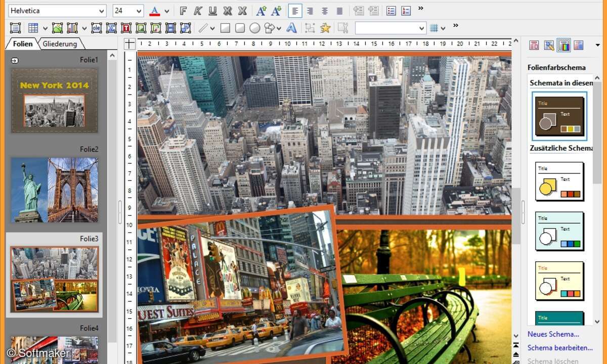Toggle italic (K) formatting
The height and width of the screenshot is (364, 607).
[198, 11]
